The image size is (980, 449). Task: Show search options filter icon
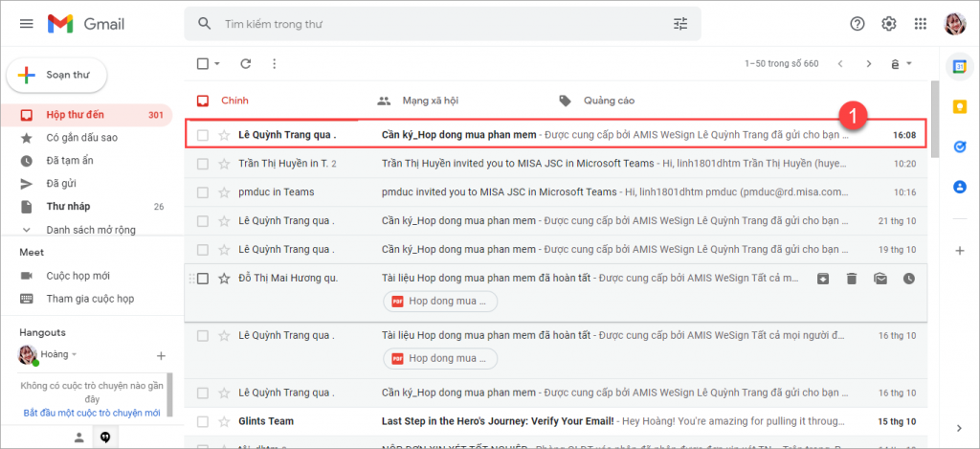point(680,24)
